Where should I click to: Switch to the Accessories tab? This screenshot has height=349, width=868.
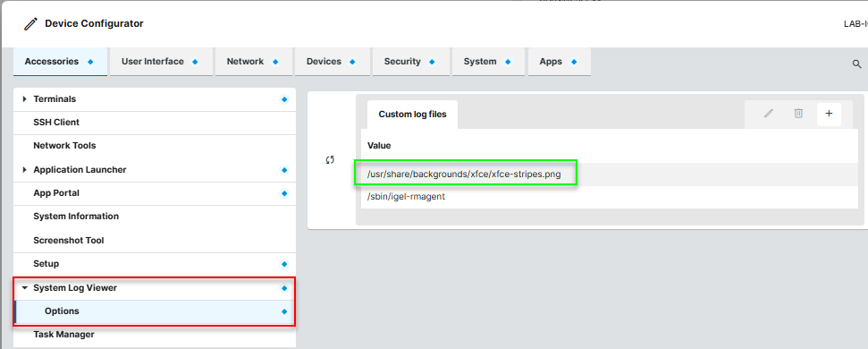click(60, 62)
